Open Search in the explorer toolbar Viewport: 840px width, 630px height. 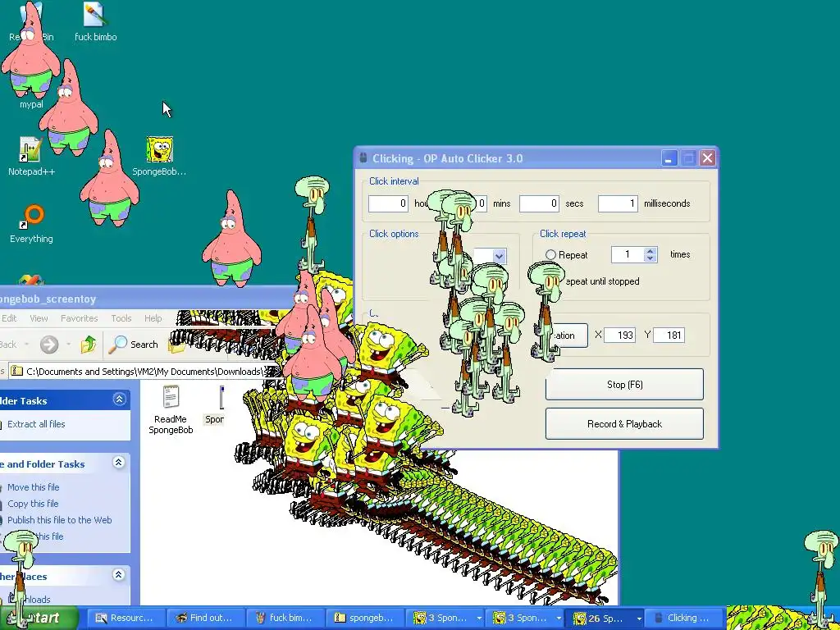(x=134, y=345)
